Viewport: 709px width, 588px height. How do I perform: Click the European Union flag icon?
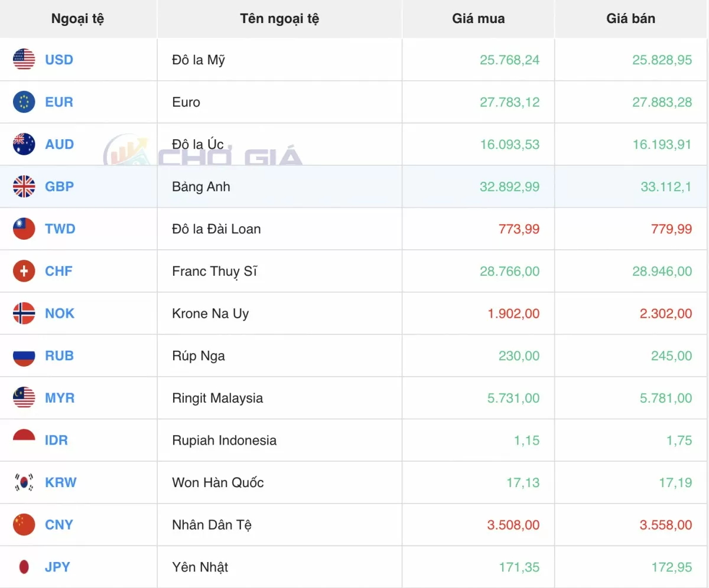click(x=24, y=102)
